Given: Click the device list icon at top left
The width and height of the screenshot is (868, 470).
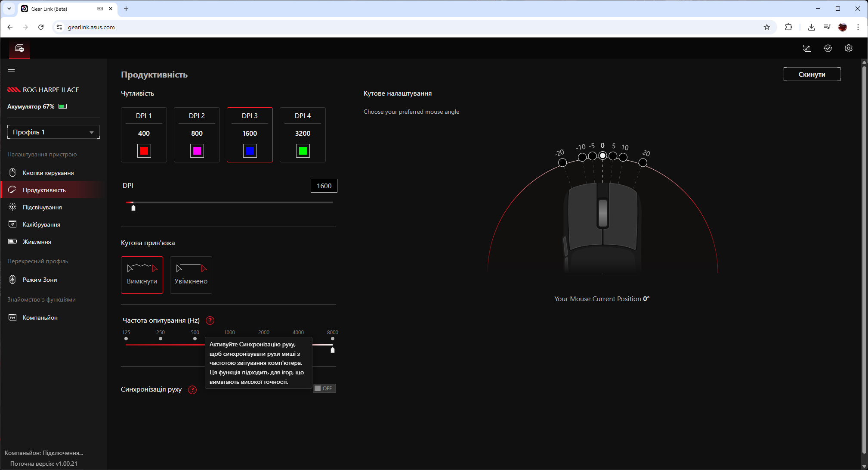Looking at the screenshot, I should coord(19,48).
